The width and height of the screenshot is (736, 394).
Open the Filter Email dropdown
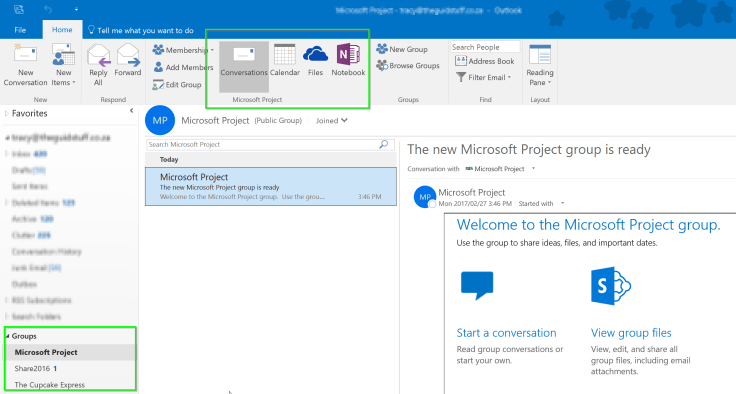click(x=483, y=77)
